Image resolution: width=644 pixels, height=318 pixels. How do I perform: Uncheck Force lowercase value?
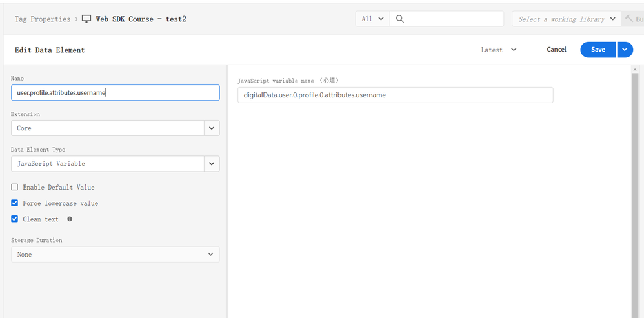click(x=15, y=203)
